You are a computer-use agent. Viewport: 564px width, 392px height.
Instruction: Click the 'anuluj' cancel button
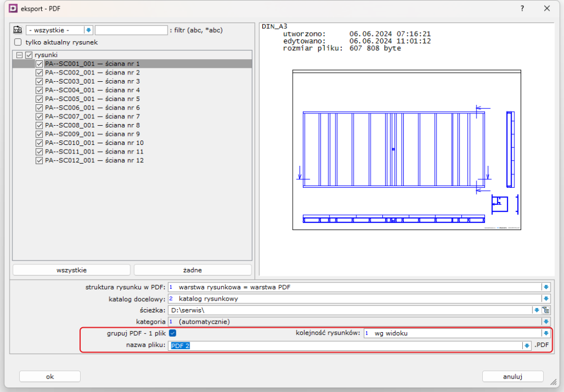(x=513, y=377)
